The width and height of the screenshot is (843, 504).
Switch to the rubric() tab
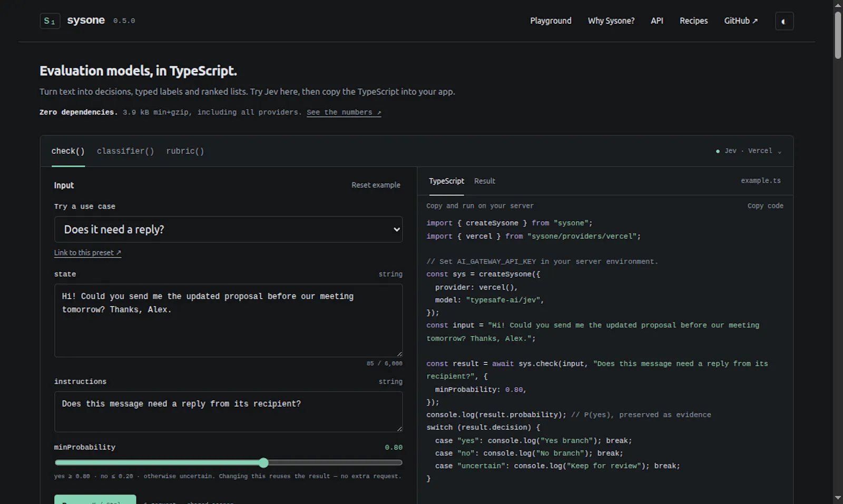[x=185, y=151]
